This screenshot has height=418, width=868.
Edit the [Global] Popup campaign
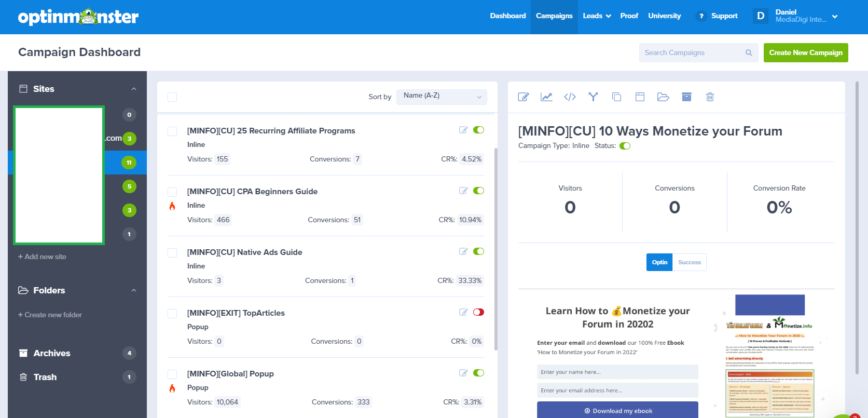463,373
